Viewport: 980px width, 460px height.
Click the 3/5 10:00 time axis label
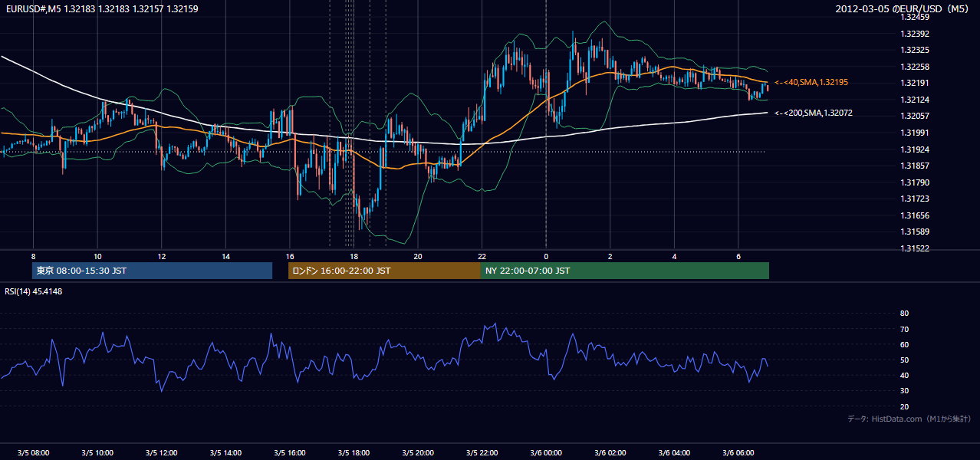[97, 453]
